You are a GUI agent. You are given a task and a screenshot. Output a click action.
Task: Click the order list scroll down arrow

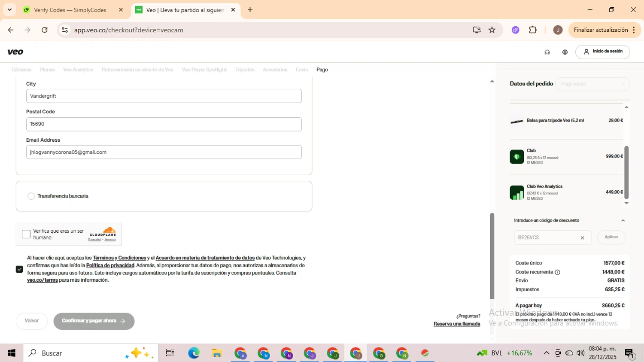click(x=626, y=204)
